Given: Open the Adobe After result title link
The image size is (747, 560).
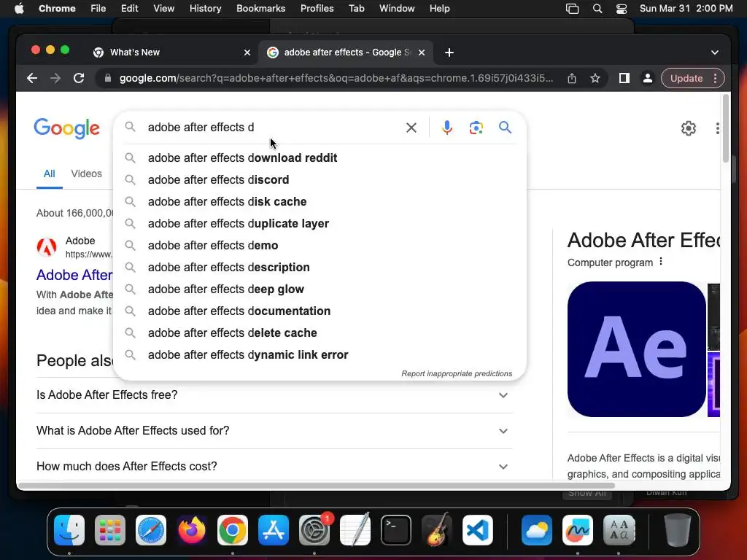Looking at the screenshot, I should [x=74, y=275].
